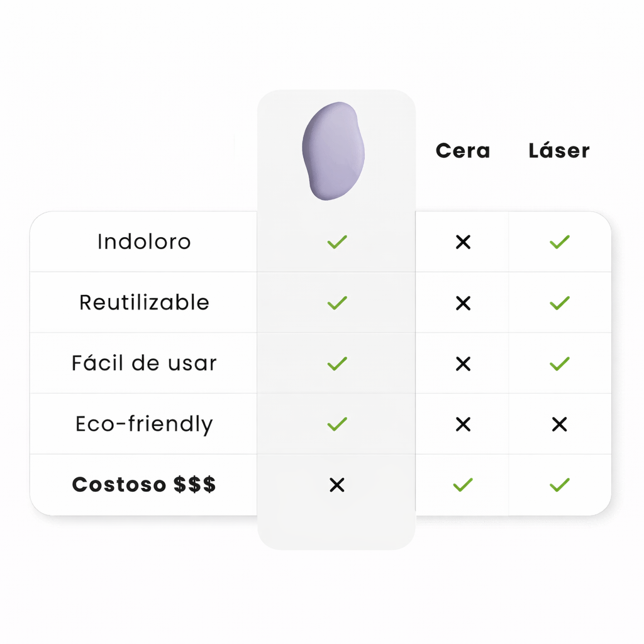Click the Láser check mark for Costoso

[559, 485]
